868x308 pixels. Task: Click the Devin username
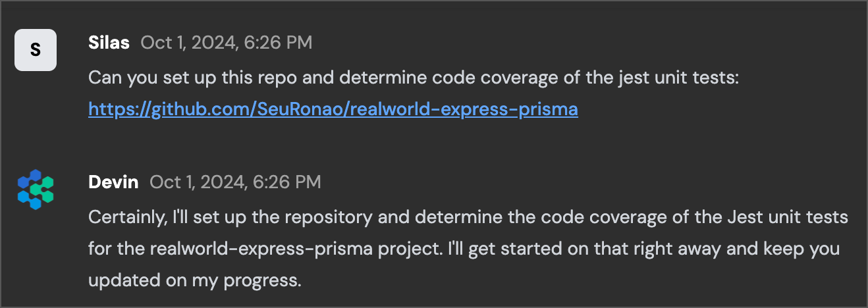(x=113, y=182)
